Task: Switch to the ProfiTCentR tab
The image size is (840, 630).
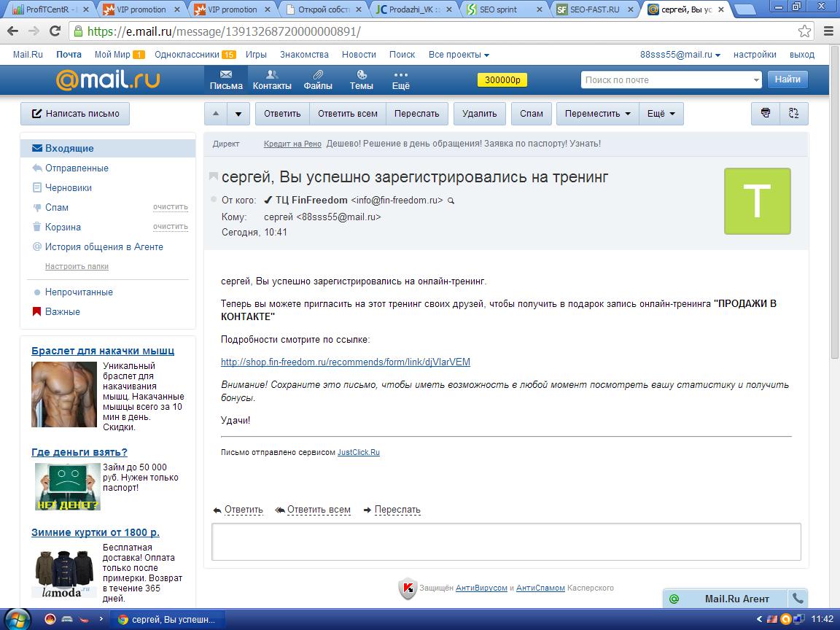Action: click(x=51, y=9)
